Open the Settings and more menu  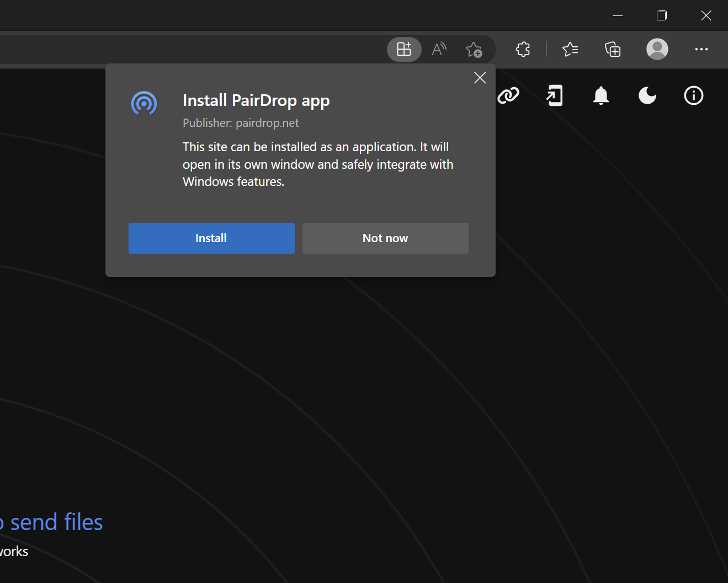(701, 49)
